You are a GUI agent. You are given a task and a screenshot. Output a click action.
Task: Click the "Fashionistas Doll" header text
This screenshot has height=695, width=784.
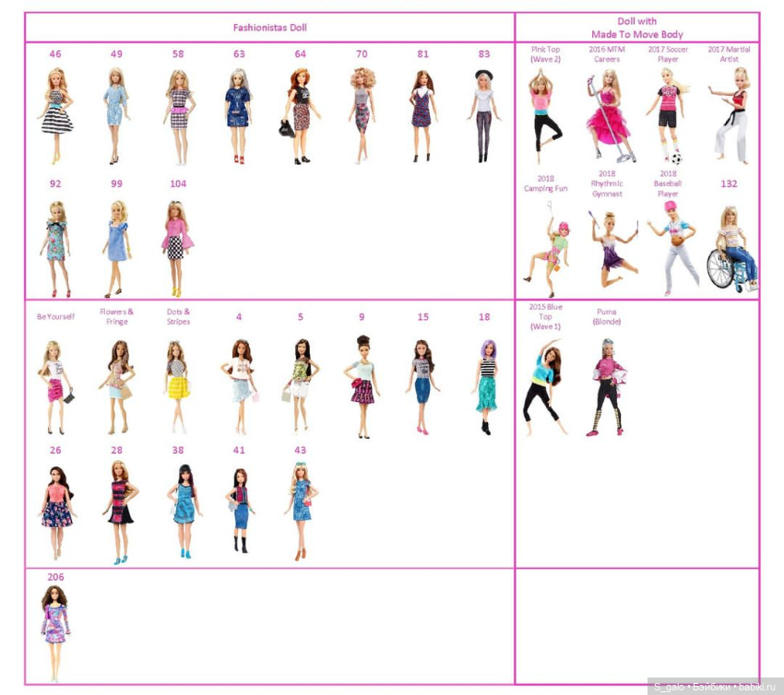[x=269, y=28]
